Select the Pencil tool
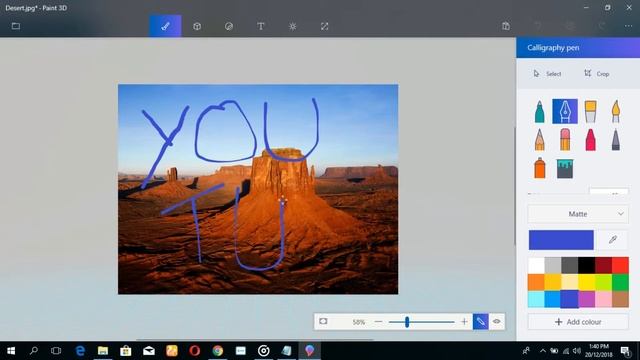The width and height of the screenshot is (640, 360). pos(540,140)
